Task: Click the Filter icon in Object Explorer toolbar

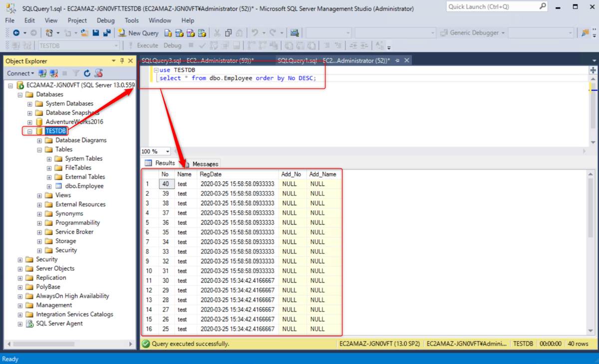Action: coord(76,73)
